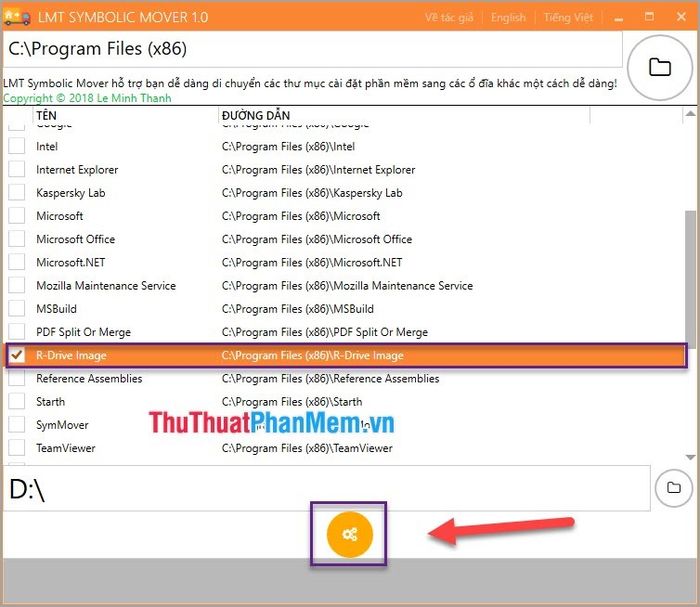The width and height of the screenshot is (700, 607).
Task: Enable the Microsoft.NET checkbox
Action: (x=17, y=262)
